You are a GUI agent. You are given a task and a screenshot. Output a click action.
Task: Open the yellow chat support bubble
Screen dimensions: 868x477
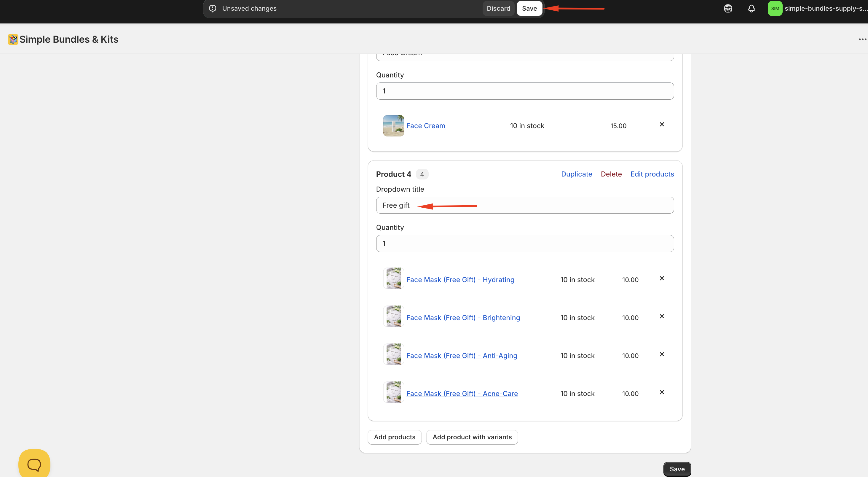34,464
